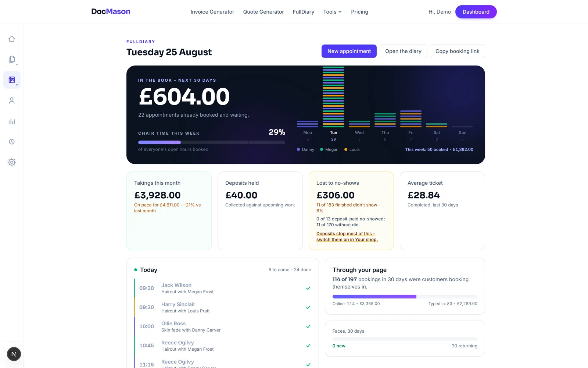The width and height of the screenshot is (588, 368).
Task: Open Invoice Generator in top navigation
Action: pos(212,12)
